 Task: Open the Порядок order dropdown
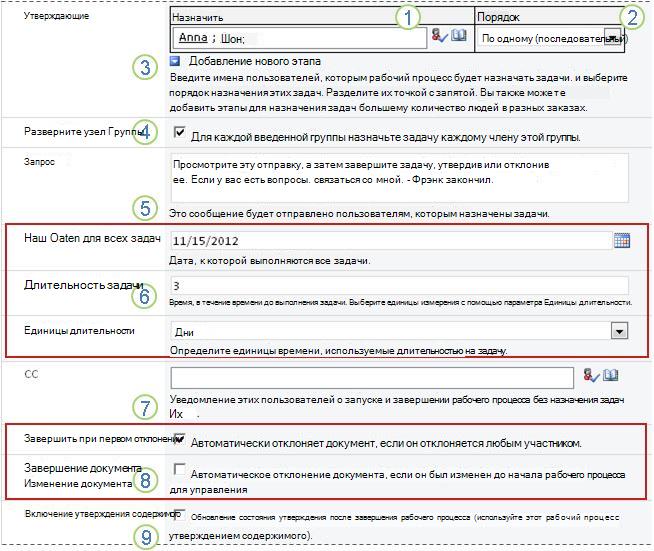(613, 38)
